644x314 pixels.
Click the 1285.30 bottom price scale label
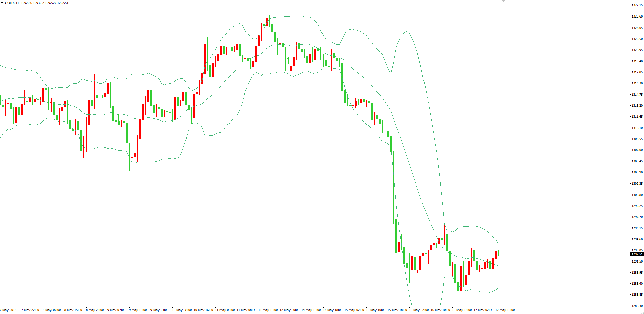point(637,306)
